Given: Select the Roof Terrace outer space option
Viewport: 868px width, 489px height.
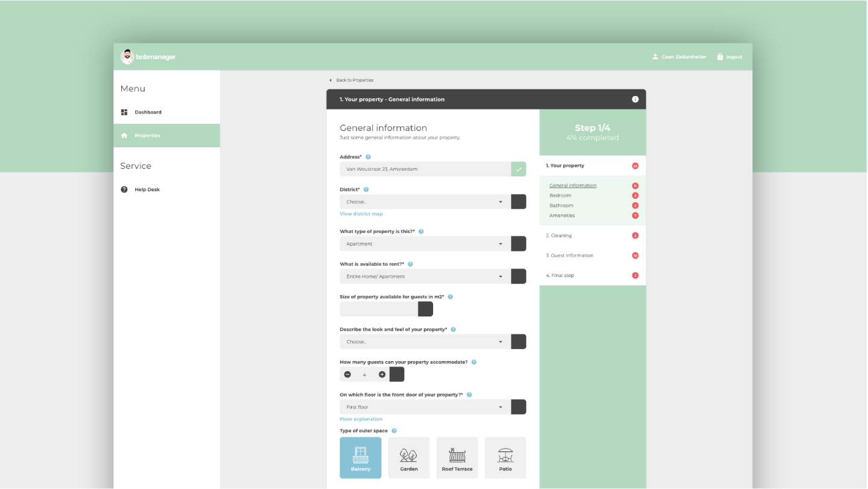Looking at the screenshot, I should click(457, 458).
